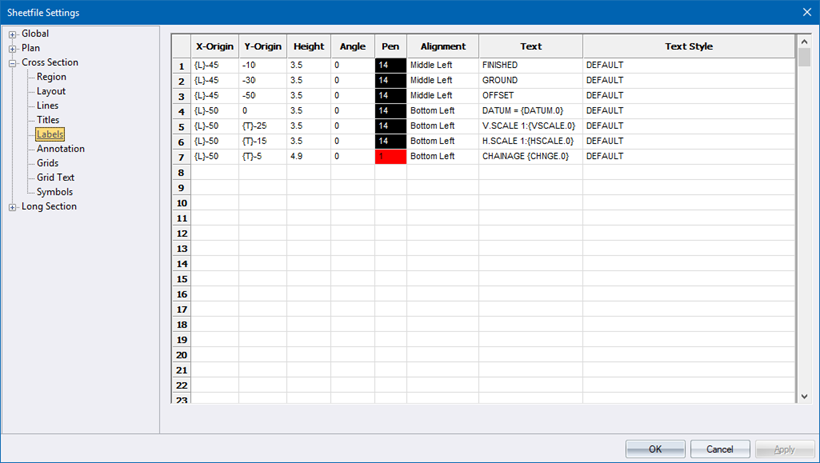820x463 pixels.
Task: Select the row 4 header
Action: click(181, 111)
